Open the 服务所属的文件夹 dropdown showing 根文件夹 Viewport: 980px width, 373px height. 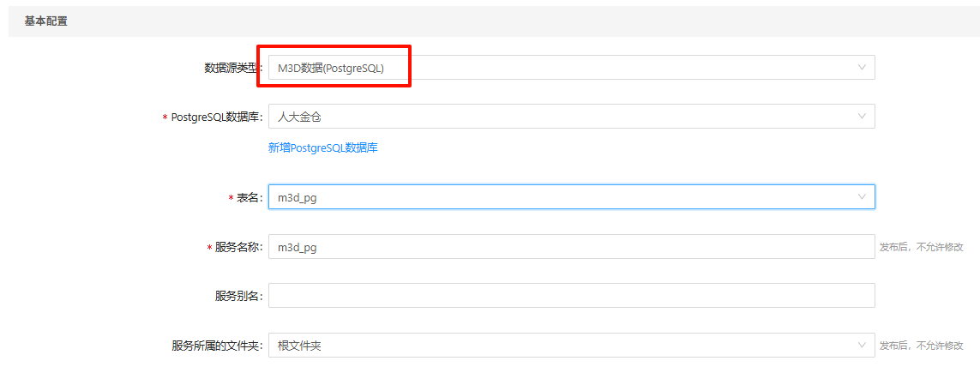[x=566, y=346]
